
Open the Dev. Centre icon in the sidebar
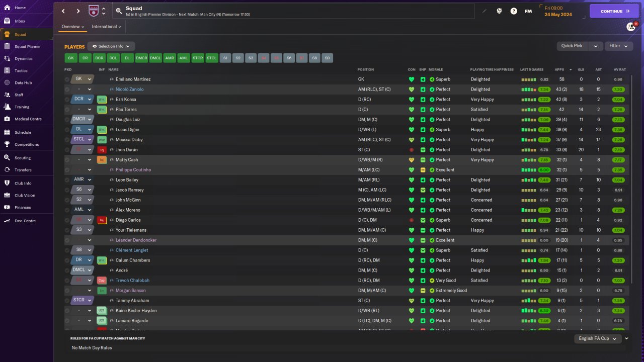coord(7,221)
